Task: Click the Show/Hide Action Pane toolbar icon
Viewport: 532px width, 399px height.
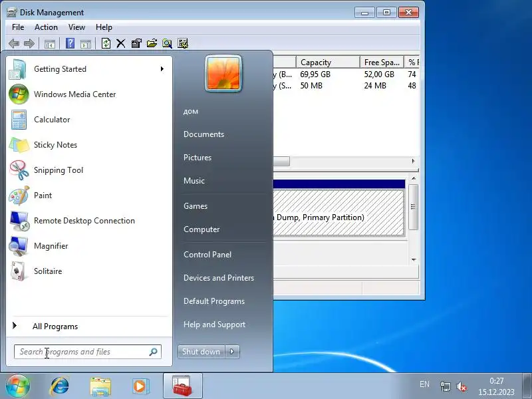Action: [86, 44]
